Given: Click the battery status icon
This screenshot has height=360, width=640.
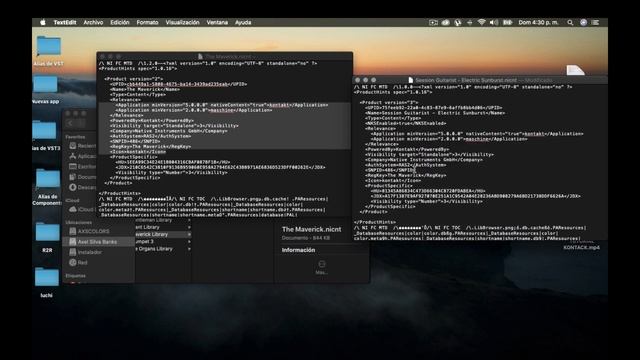Looking at the screenshot, I should tap(507, 22).
